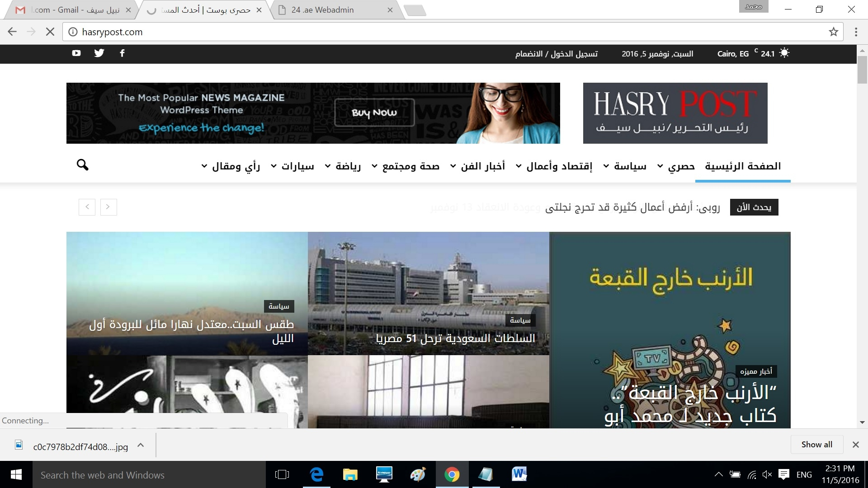Bookmark page with the star icon
The image size is (868, 488).
pos(833,32)
